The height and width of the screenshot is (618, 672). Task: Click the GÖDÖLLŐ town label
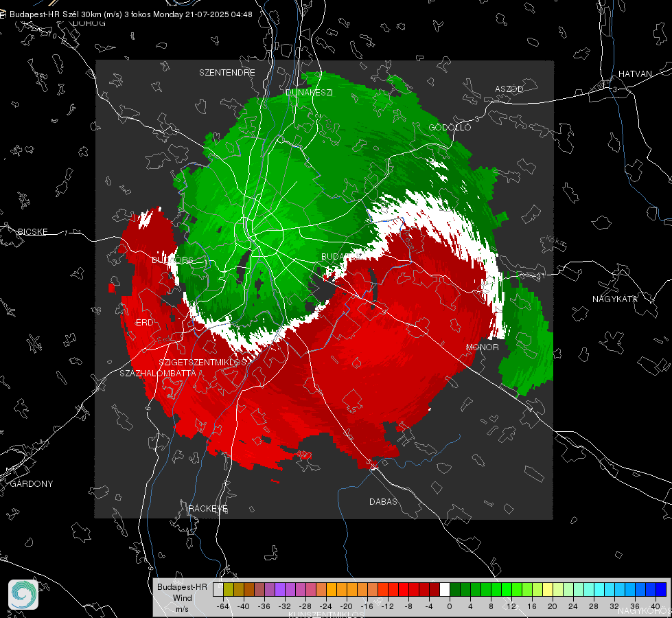[x=450, y=127]
